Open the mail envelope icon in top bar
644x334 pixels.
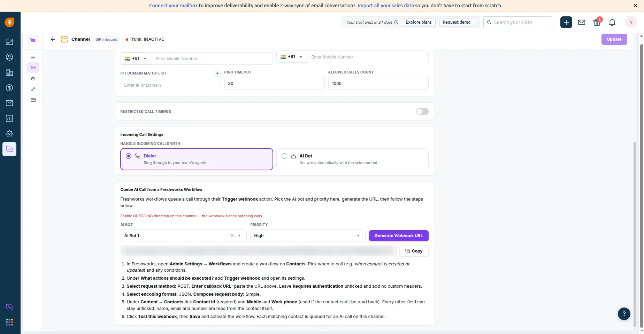(x=582, y=22)
